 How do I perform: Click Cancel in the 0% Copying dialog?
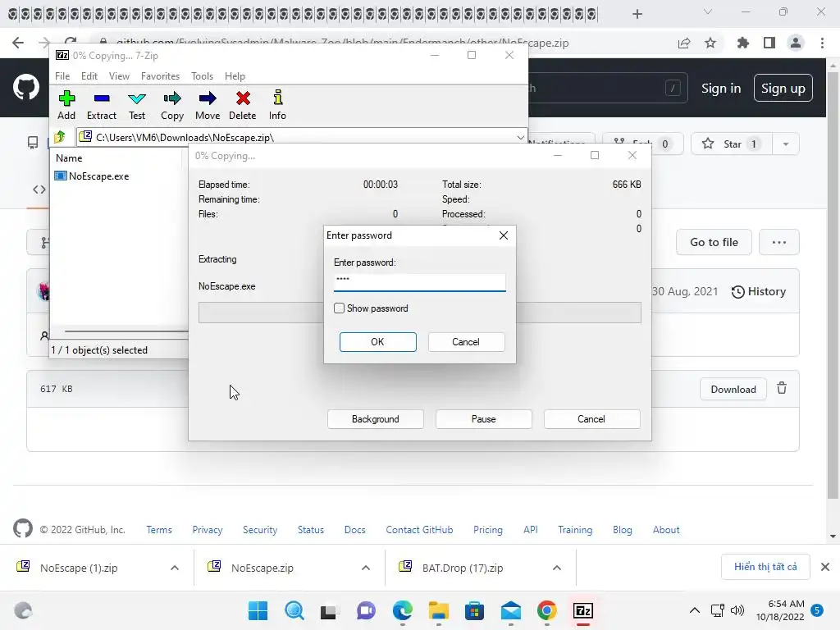pyautogui.click(x=591, y=419)
